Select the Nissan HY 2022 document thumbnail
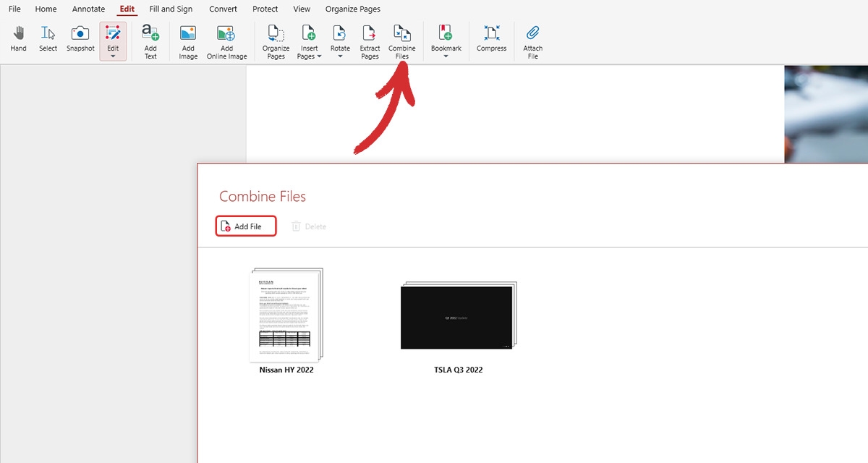This screenshot has width=868, height=463. [286, 315]
